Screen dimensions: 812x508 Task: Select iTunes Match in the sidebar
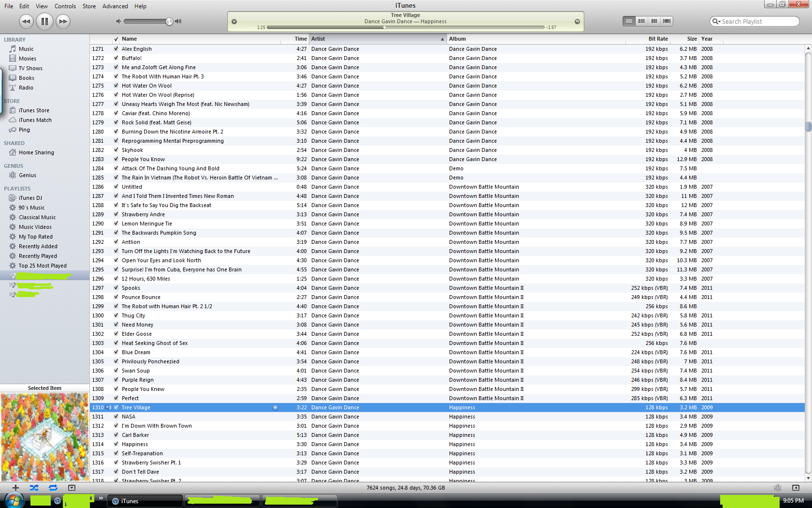tap(35, 120)
